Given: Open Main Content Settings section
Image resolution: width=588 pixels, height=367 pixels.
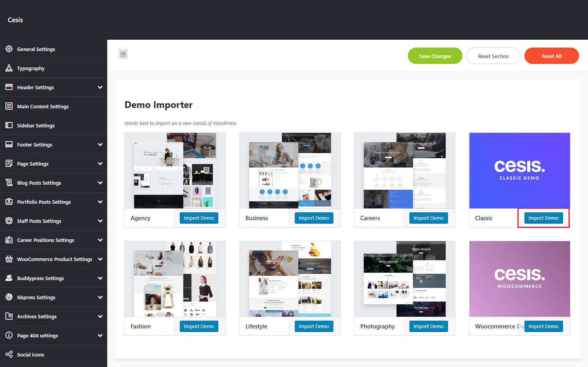Looking at the screenshot, I should point(43,106).
